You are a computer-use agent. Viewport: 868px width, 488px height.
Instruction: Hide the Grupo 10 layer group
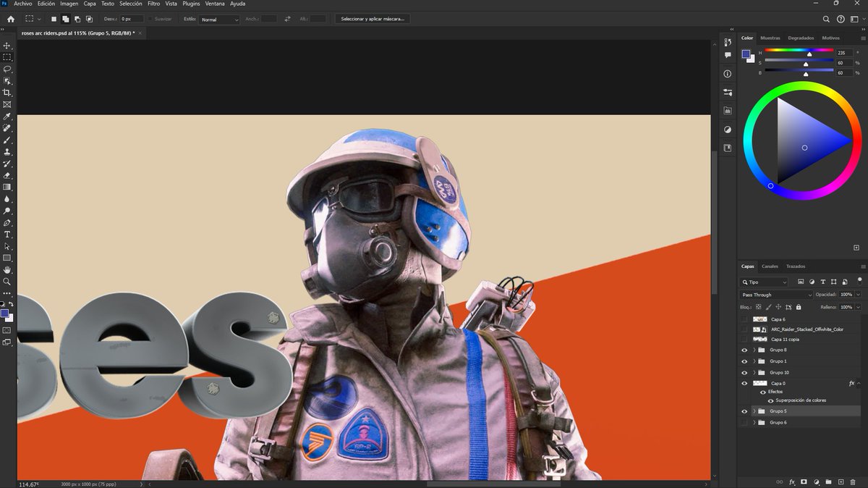tap(744, 372)
